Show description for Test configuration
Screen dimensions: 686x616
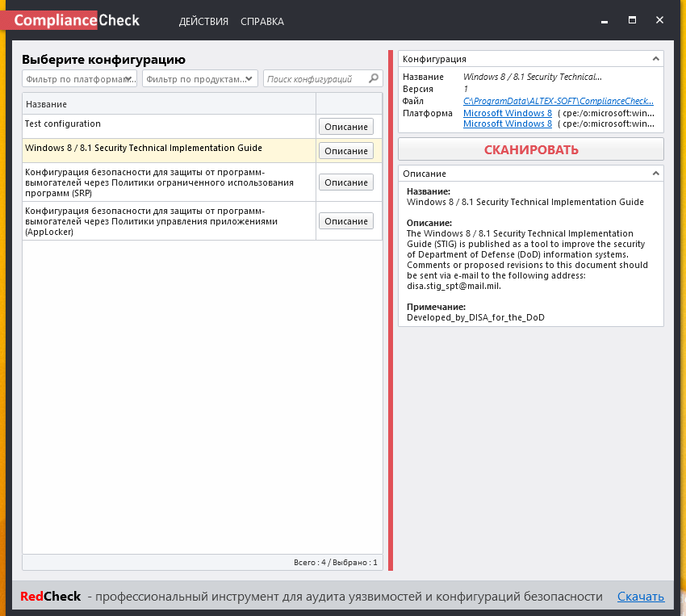click(x=346, y=127)
